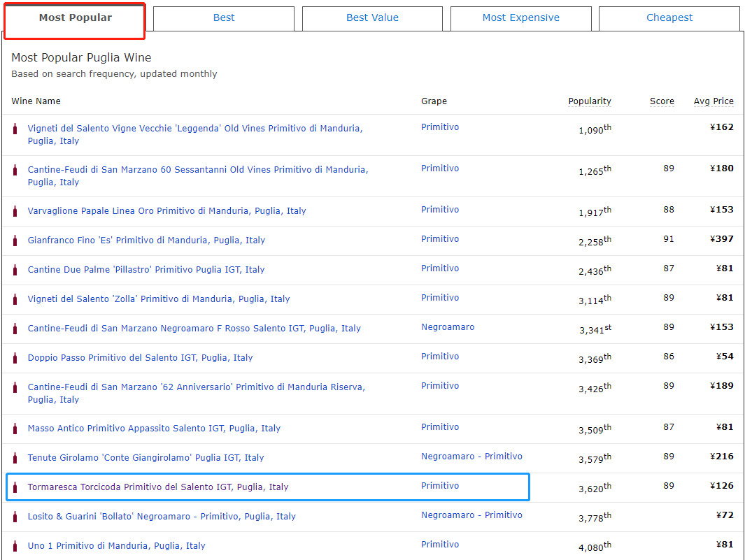Click red bottle icon beside 'Pillastro' Primitivo
Viewport: 745px width, 560px height.
point(15,270)
